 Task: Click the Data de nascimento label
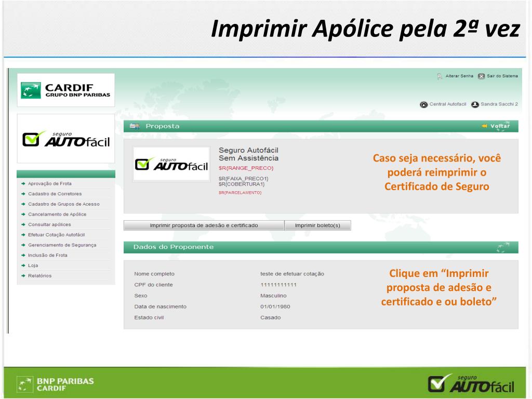pos(161,307)
